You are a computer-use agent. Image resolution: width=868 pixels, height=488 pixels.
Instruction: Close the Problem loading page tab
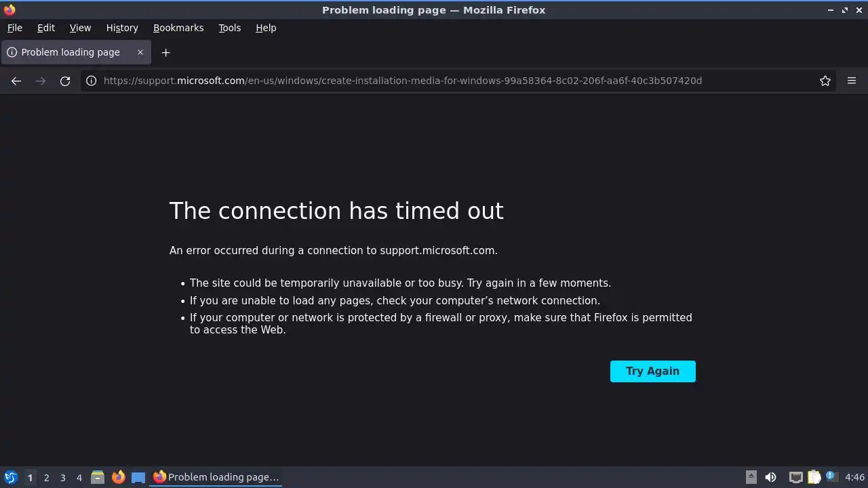(x=140, y=52)
